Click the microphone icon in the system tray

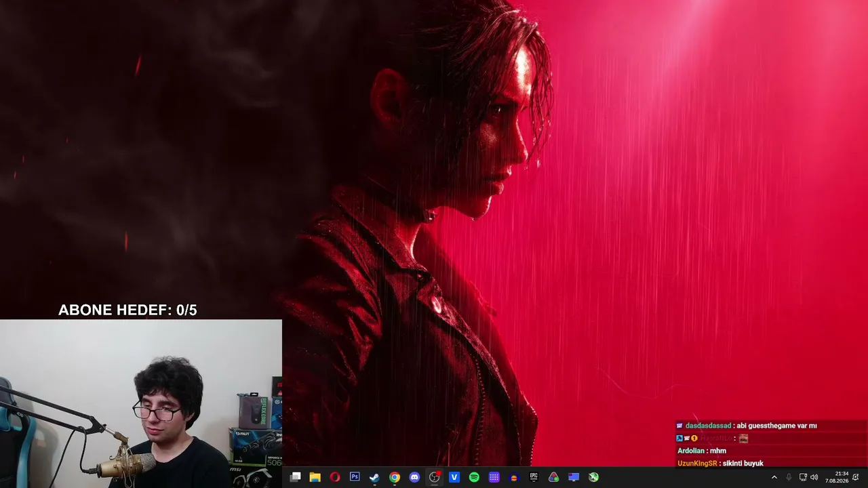click(x=789, y=477)
